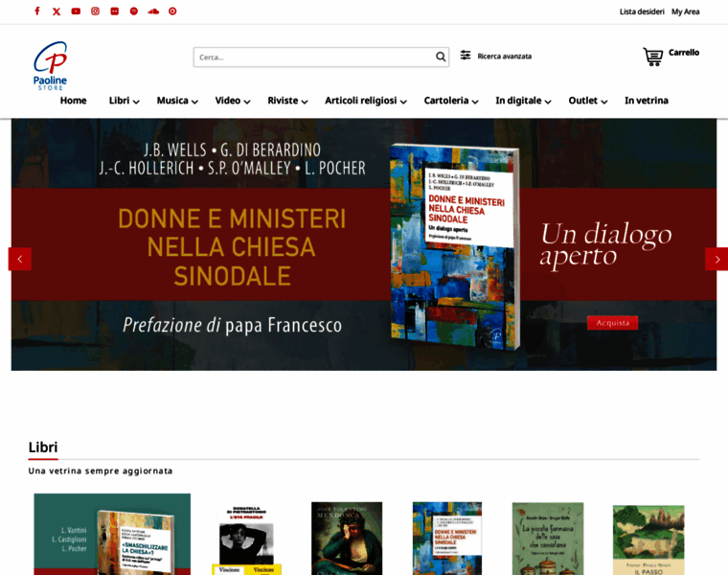Click the In digitale menu label
This screenshot has height=575, width=728.
(x=518, y=101)
